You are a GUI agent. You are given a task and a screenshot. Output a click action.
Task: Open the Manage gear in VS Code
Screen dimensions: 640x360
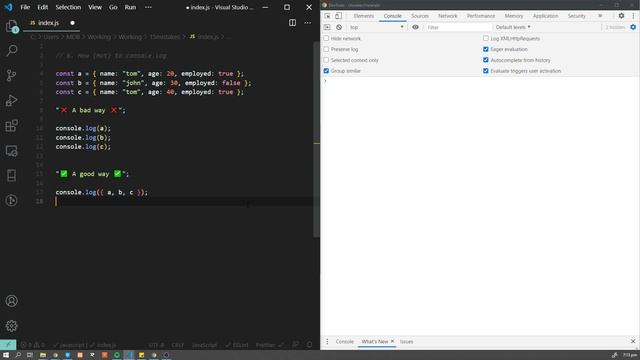[12, 326]
